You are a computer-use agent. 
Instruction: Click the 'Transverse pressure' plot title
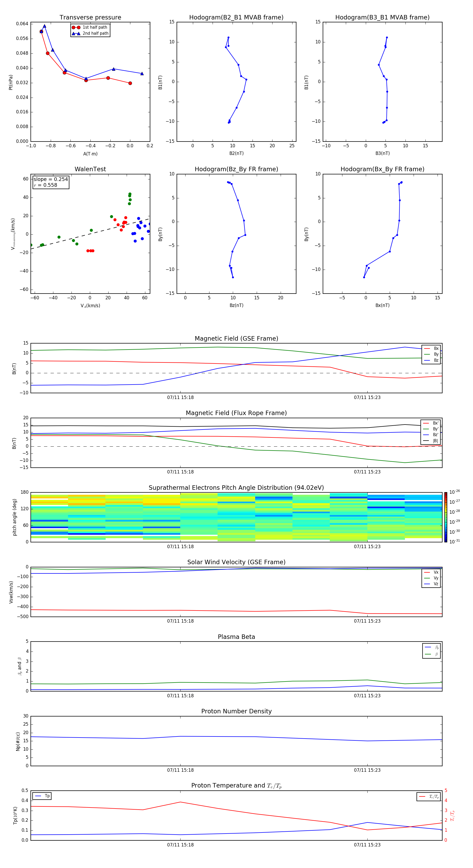90,18
